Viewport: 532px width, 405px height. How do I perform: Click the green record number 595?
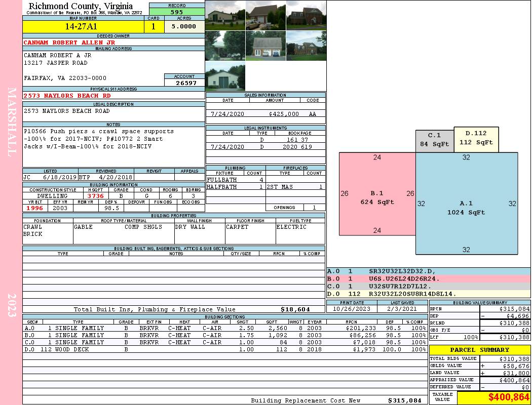click(x=177, y=12)
